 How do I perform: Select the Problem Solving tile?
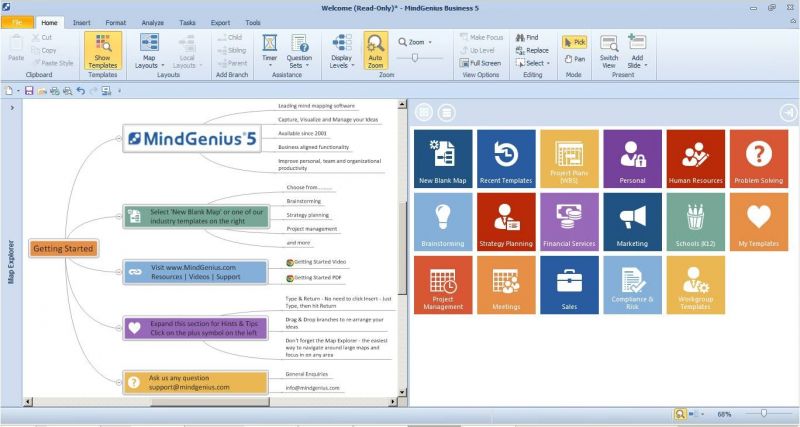click(x=759, y=159)
